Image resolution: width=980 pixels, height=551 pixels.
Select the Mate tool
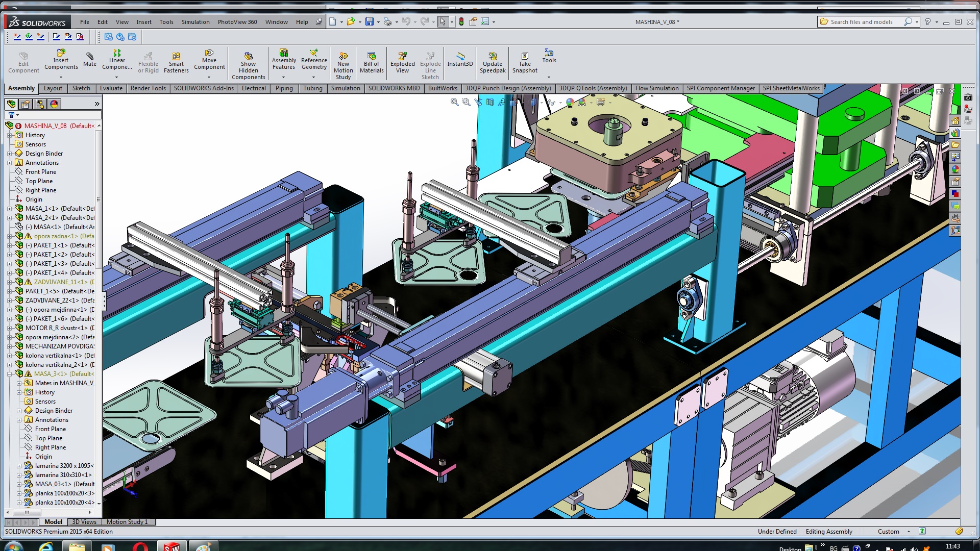point(90,59)
